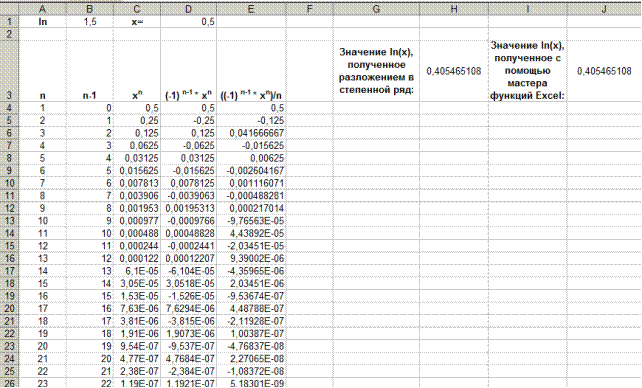Viewport: 642px width, 388px height.
Task: Click cell D14 with 0,00048828
Action: point(188,233)
